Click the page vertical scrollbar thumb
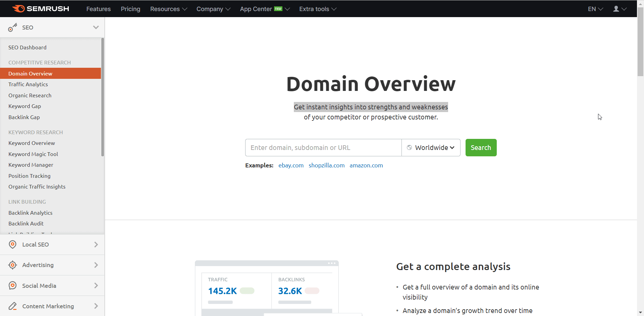Screen dimensions: 644x316 tap(640, 42)
